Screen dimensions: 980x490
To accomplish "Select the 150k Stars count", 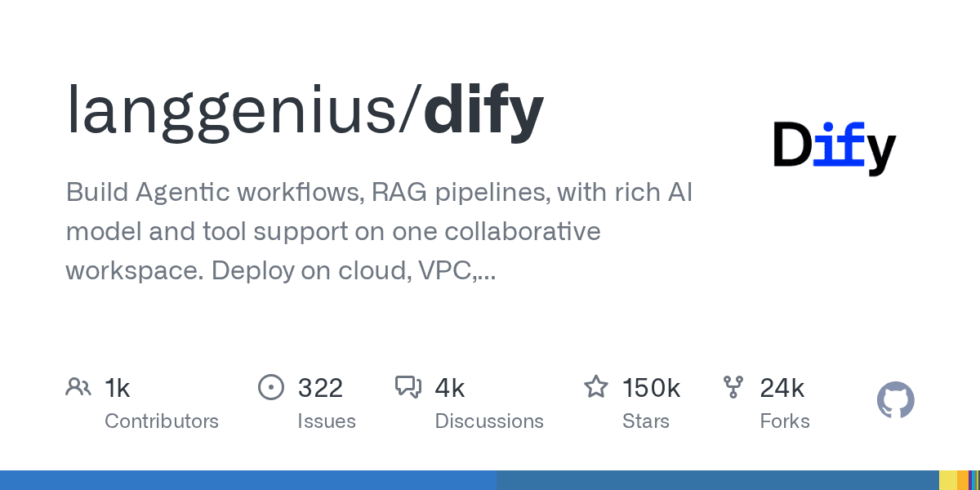I will click(x=652, y=388).
